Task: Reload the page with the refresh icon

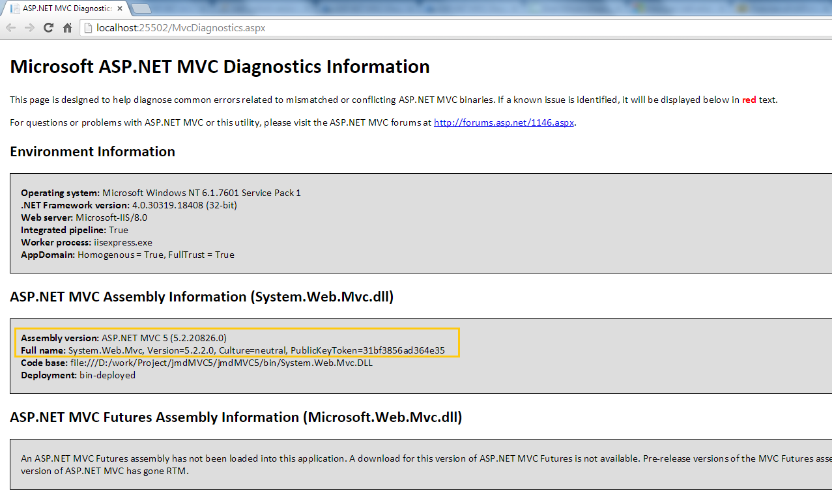Action: [48, 27]
